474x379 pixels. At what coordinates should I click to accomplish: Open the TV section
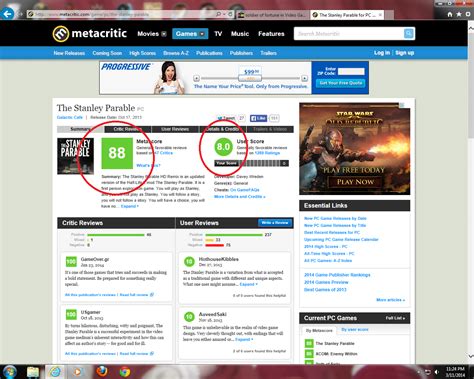click(218, 34)
